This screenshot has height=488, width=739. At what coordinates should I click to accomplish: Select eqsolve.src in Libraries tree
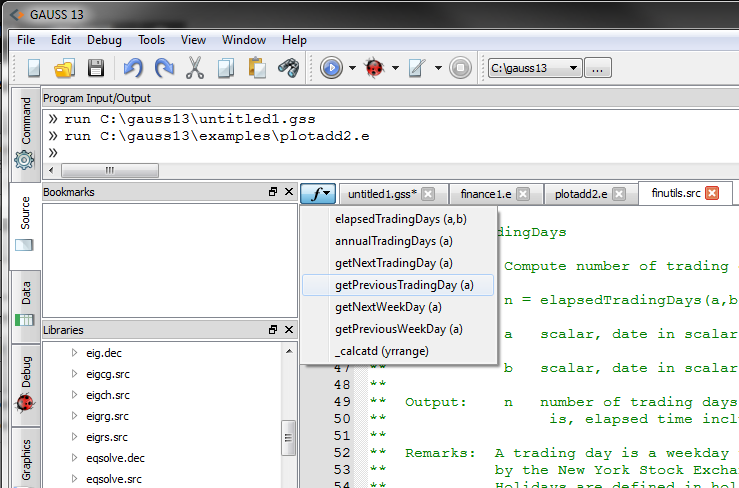114,479
